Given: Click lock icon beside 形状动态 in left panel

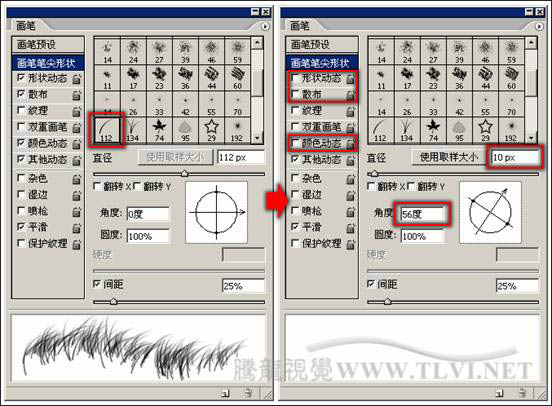Looking at the screenshot, I should tap(76, 79).
